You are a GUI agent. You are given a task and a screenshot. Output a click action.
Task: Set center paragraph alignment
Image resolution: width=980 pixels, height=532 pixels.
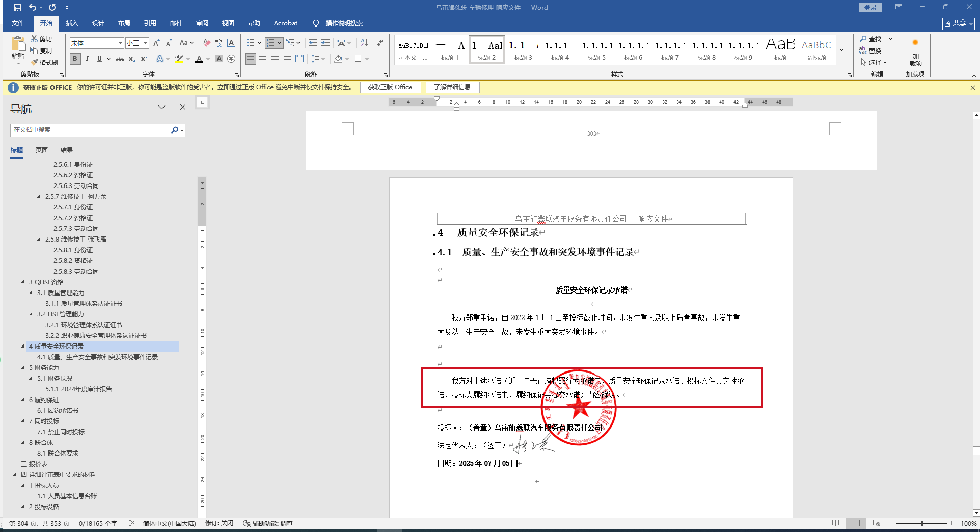pyautogui.click(x=263, y=59)
